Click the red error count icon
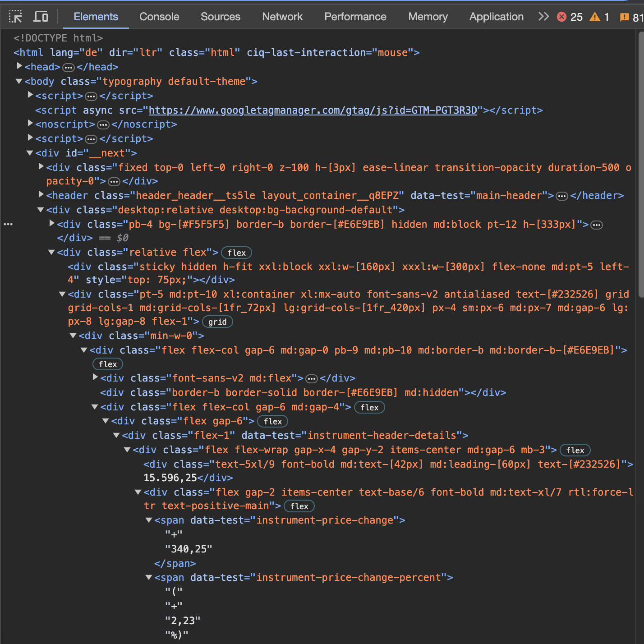Image resolution: width=644 pixels, height=644 pixels. (x=561, y=17)
